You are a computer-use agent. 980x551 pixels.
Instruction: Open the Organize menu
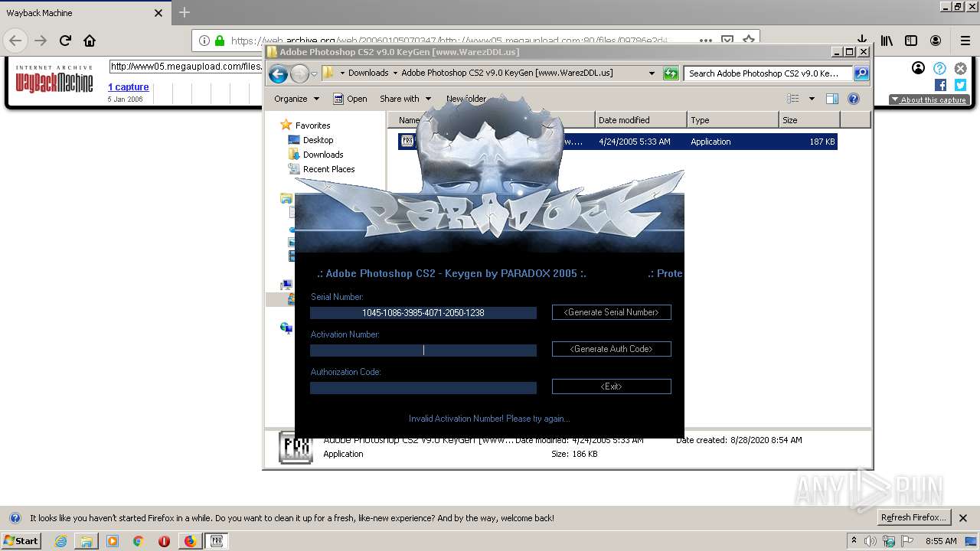[x=296, y=99]
